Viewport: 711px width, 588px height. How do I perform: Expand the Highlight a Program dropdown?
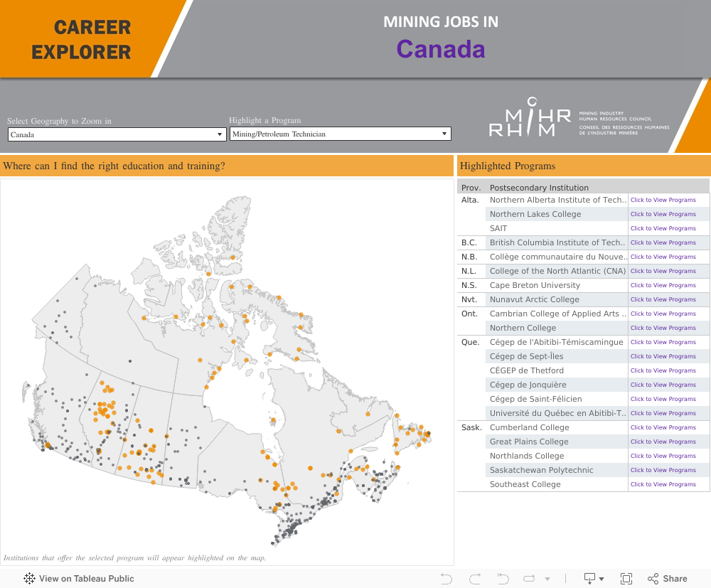point(340,134)
